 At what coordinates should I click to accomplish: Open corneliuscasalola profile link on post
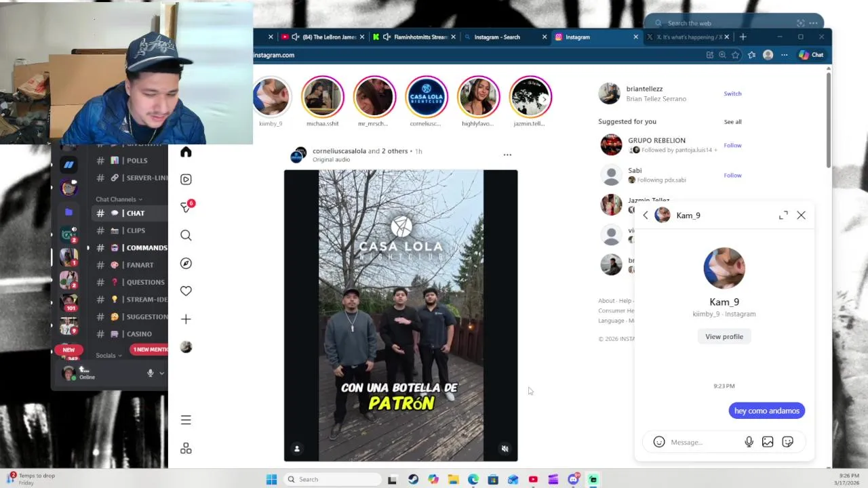(339, 151)
